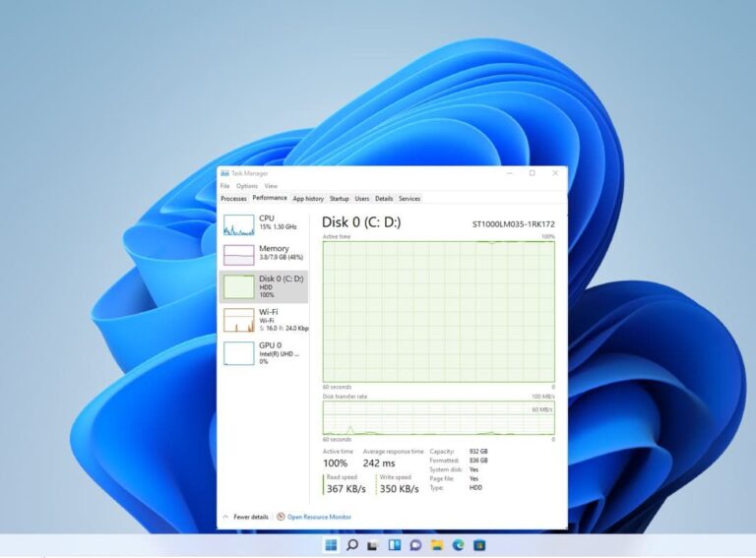
Task: Click the Windows Start button
Action: coord(330,545)
